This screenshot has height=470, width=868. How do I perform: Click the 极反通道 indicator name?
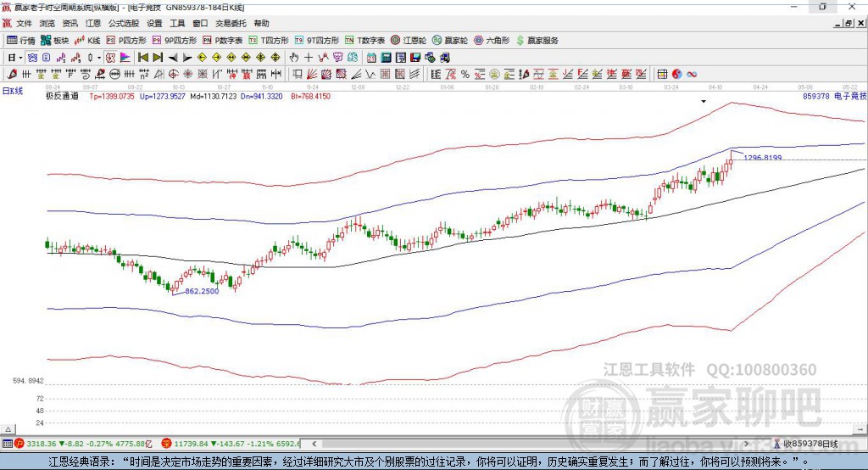(x=62, y=96)
